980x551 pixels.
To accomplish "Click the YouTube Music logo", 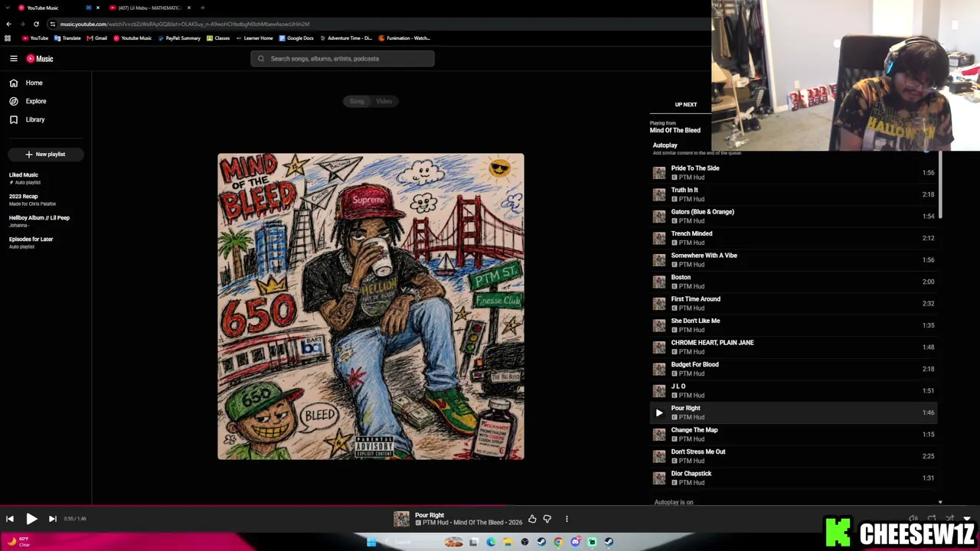I will coord(40,59).
